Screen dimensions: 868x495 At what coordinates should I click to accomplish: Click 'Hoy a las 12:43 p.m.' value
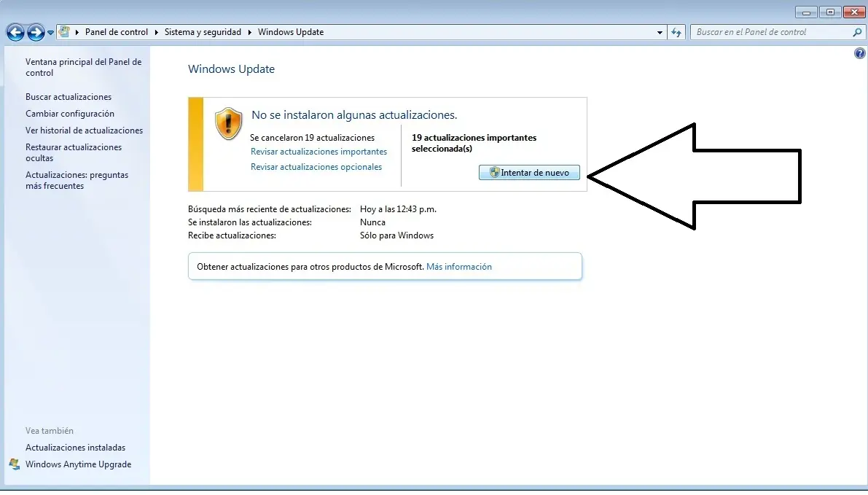[398, 209]
